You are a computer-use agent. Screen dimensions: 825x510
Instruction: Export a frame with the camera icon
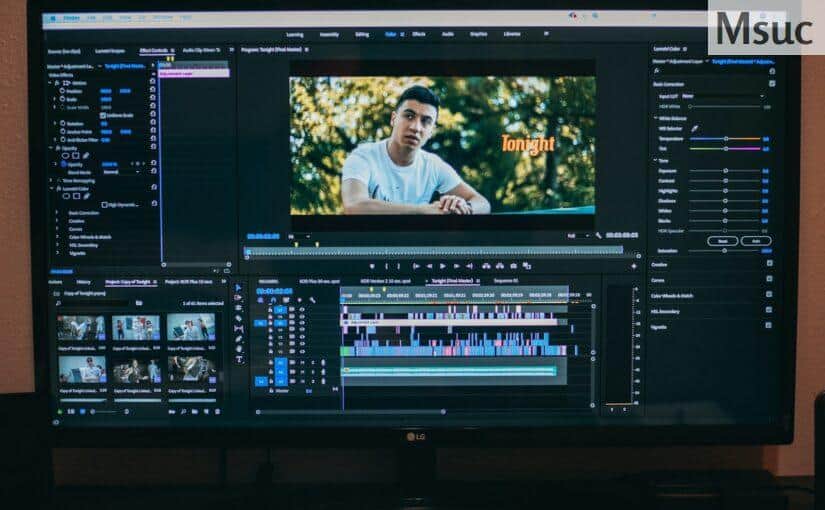click(x=514, y=266)
